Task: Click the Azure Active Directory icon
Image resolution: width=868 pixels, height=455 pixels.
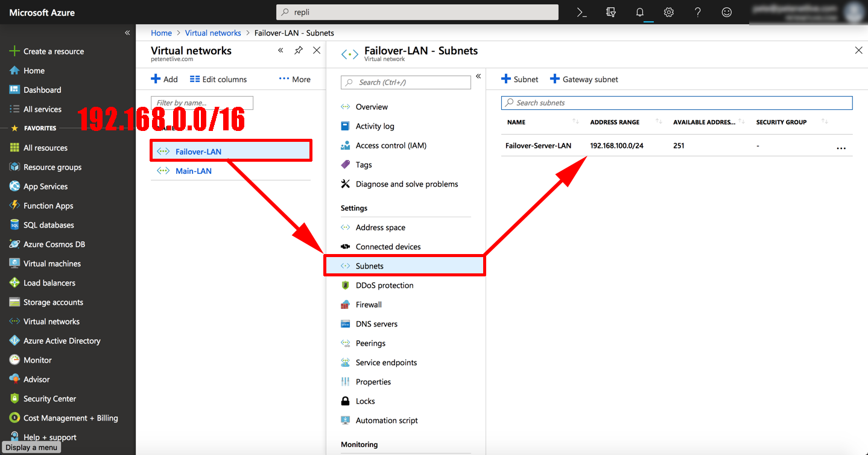Action: click(14, 341)
